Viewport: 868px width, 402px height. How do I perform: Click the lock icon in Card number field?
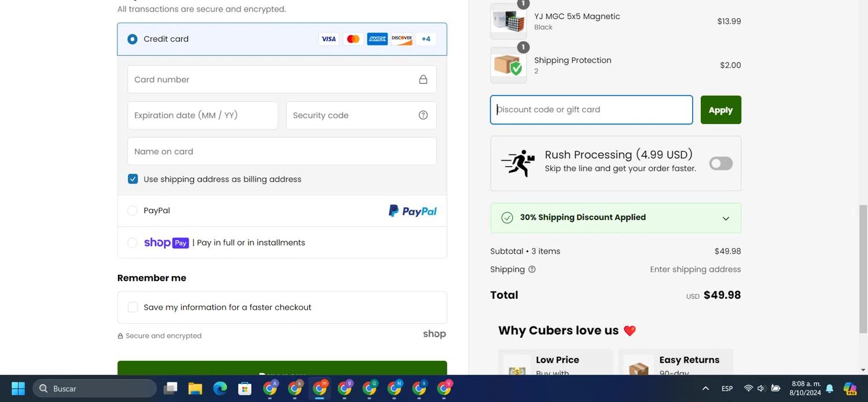[x=423, y=80]
